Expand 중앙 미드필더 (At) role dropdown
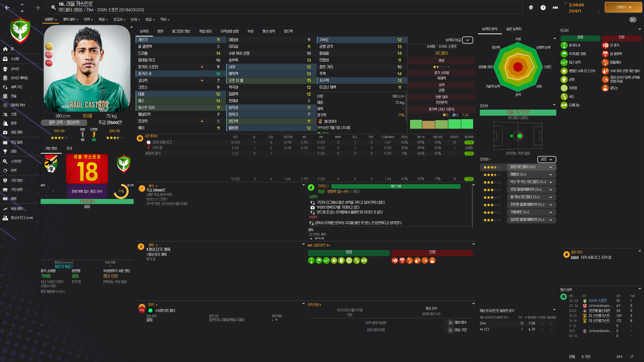The image size is (644, 362). coord(551,167)
